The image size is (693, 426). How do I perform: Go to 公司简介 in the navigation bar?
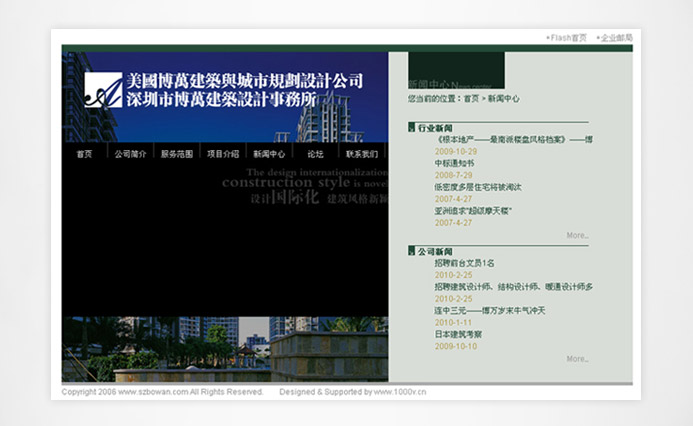pyautogui.click(x=130, y=154)
